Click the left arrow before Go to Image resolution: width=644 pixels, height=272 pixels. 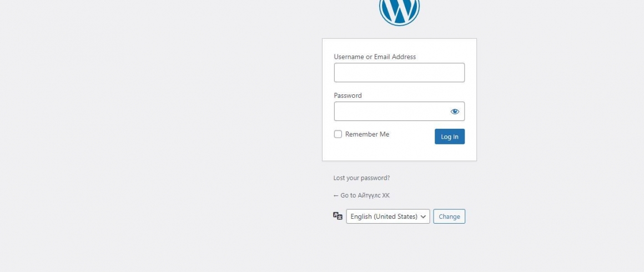point(336,195)
